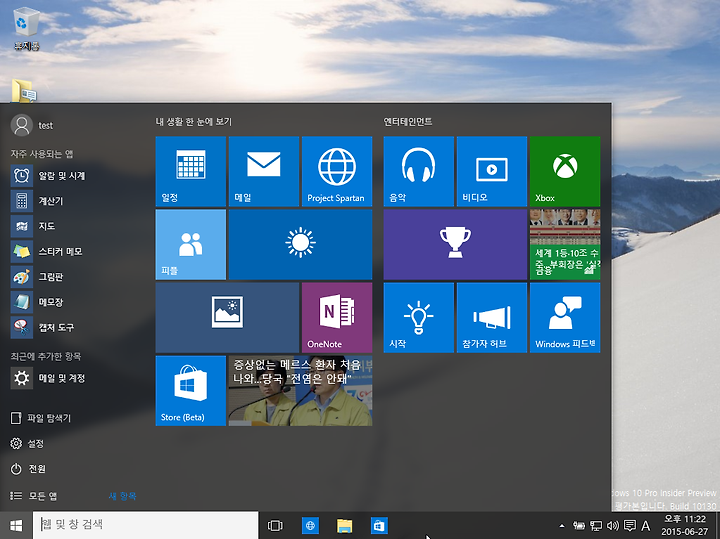
Task: Open the 피플 people tile
Action: (191, 244)
